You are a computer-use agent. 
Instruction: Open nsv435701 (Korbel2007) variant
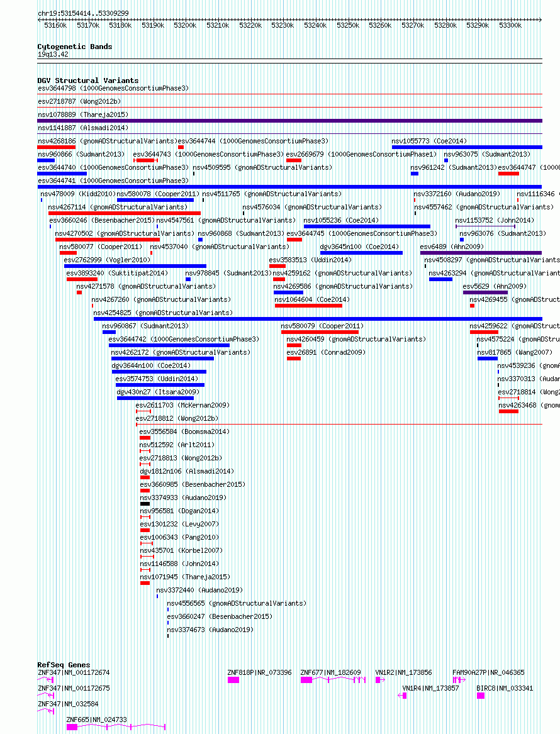[182, 550]
